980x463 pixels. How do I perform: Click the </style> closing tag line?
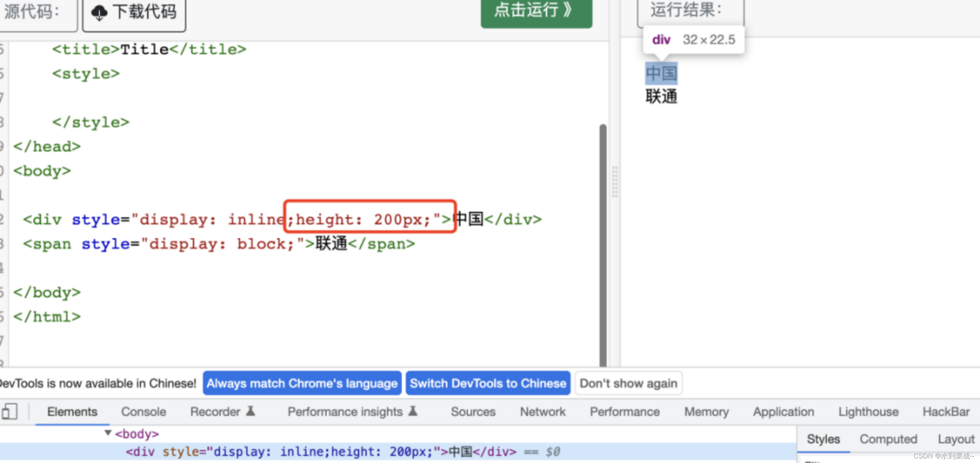coord(91,122)
